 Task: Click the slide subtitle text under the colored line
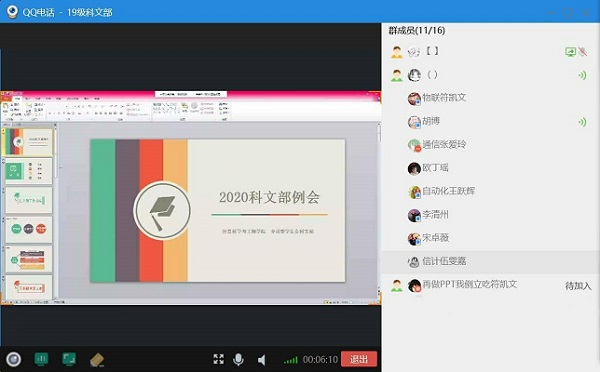[x=268, y=231]
